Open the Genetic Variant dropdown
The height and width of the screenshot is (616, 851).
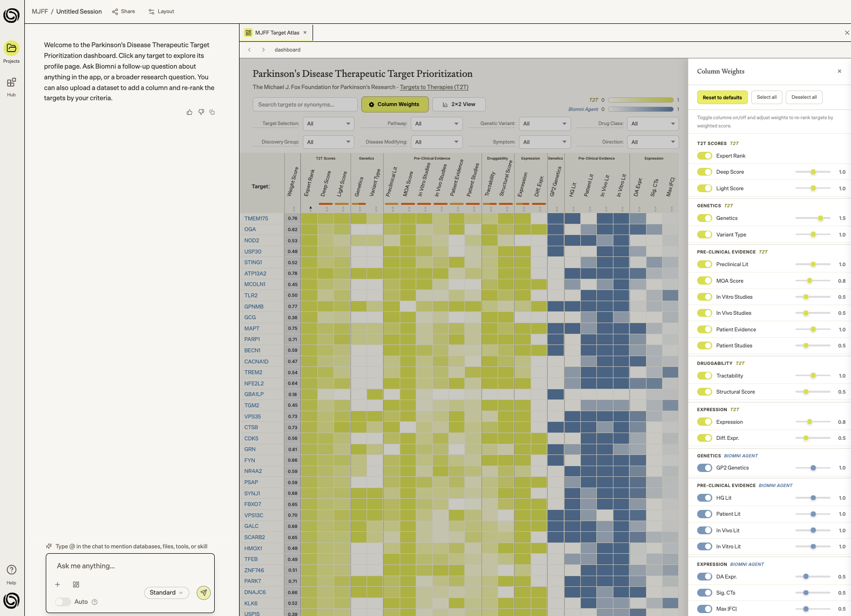[x=545, y=124]
